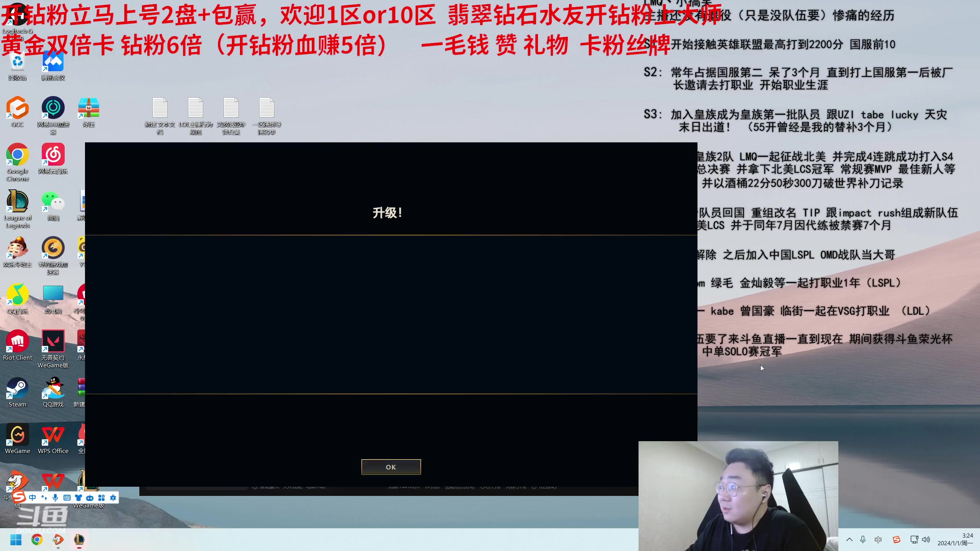This screenshot has width=980, height=551.
Task: Select the 野豹游戏加速器 desktop icon
Action: pos(53,256)
